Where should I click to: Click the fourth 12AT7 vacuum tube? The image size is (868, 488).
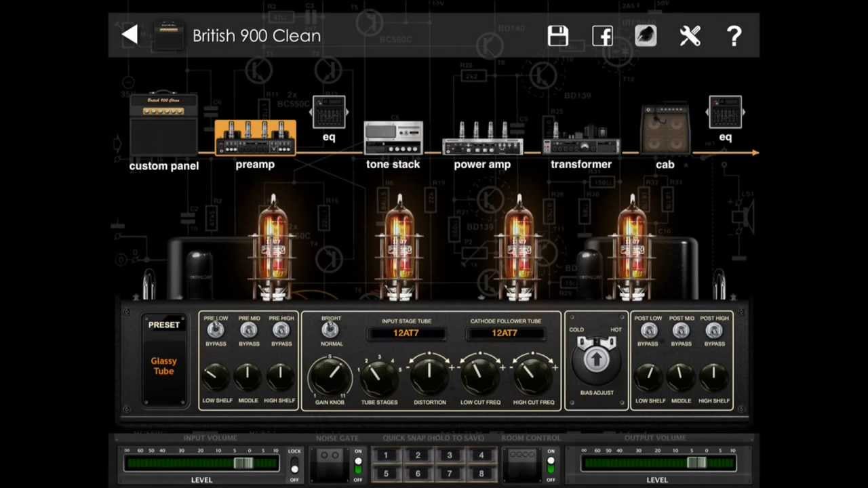click(x=633, y=248)
